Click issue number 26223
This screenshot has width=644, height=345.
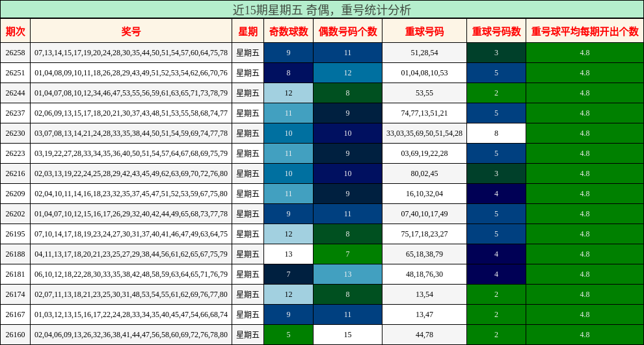tap(15, 153)
